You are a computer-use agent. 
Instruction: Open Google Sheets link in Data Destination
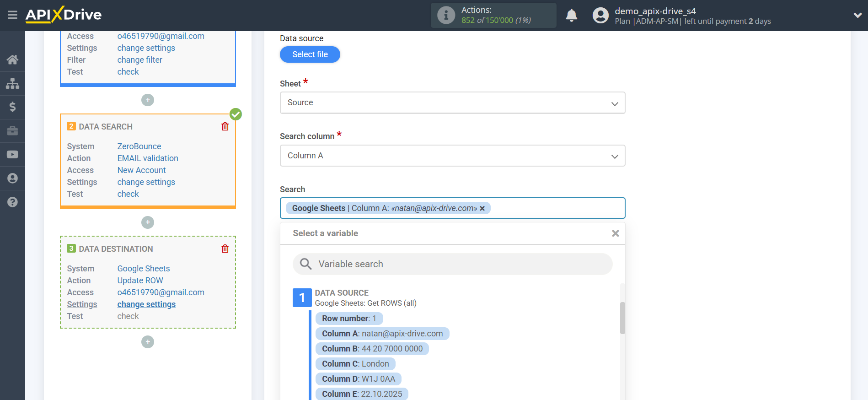click(x=144, y=269)
